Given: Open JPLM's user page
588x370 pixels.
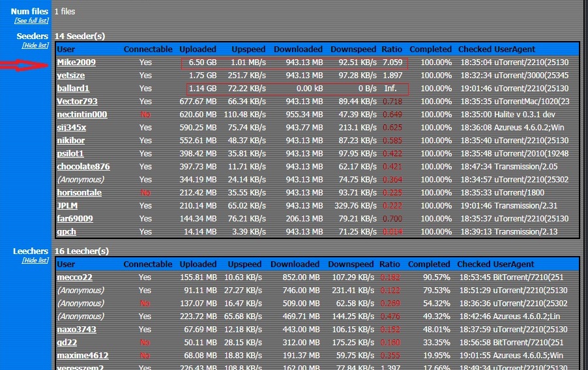Looking at the screenshot, I should (68, 206).
